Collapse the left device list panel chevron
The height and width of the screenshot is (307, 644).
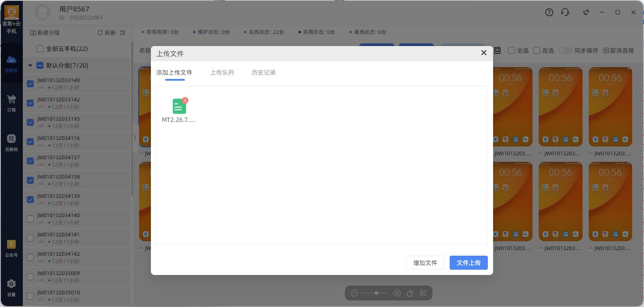(134, 138)
